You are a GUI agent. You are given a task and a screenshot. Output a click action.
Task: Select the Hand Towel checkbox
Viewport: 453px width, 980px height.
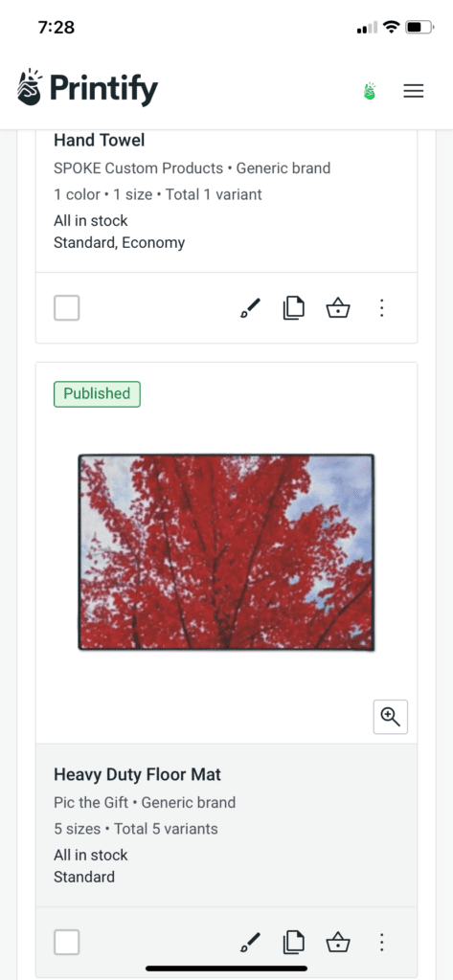[x=66, y=308]
